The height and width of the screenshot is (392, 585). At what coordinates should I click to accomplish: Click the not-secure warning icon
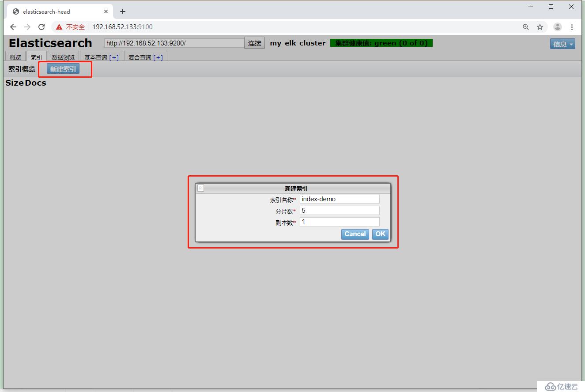tap(59, 27)
